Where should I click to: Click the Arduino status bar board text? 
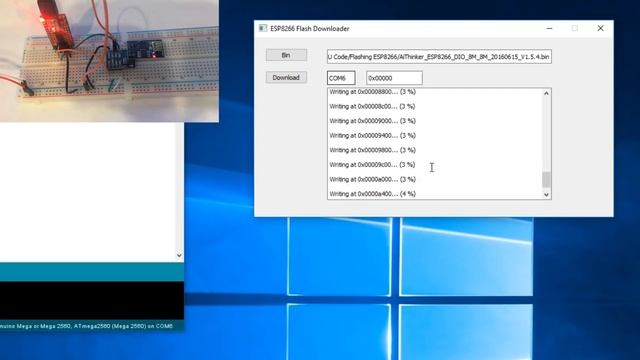pos(87,326)
